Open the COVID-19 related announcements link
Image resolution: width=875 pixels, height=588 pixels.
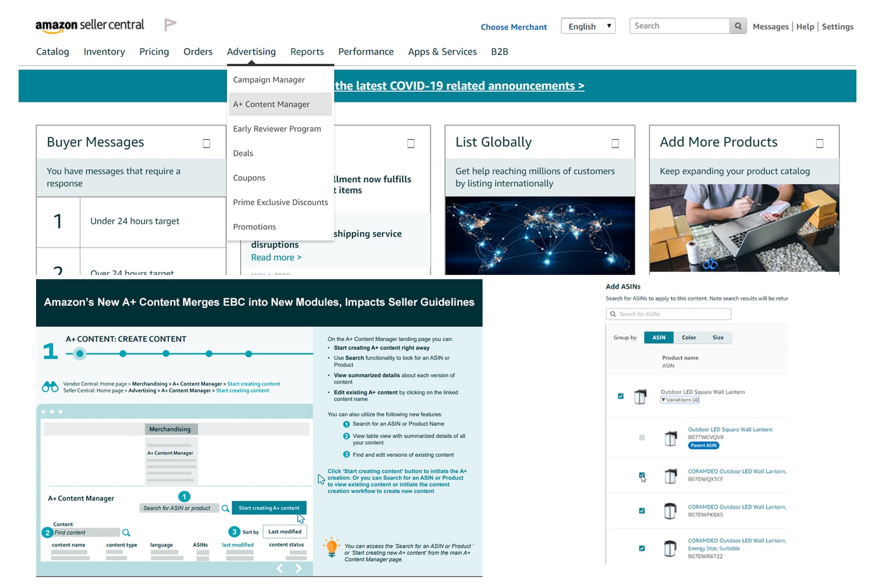(x=459, y=86)
